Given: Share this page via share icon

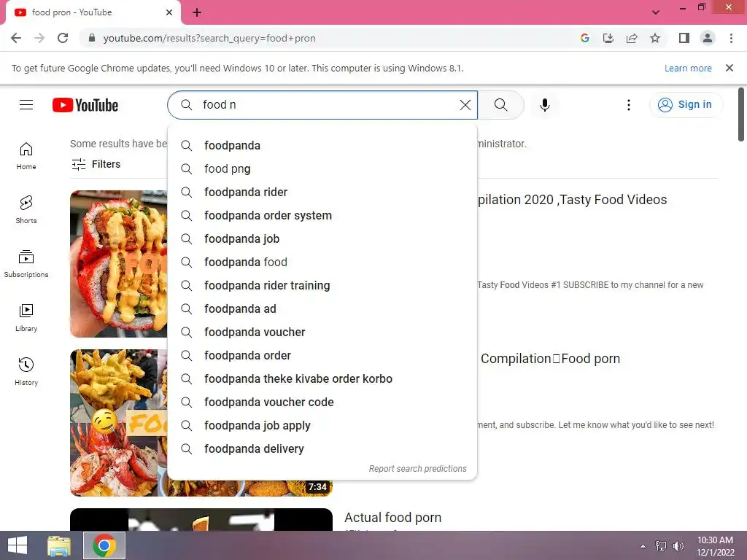Looking at the screenshot, I should click(632, 38).
